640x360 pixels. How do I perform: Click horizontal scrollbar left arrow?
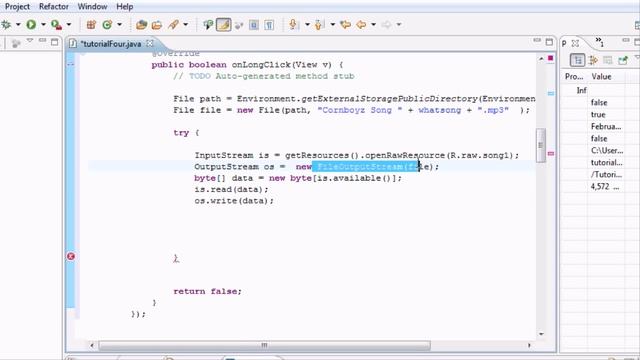92,345
